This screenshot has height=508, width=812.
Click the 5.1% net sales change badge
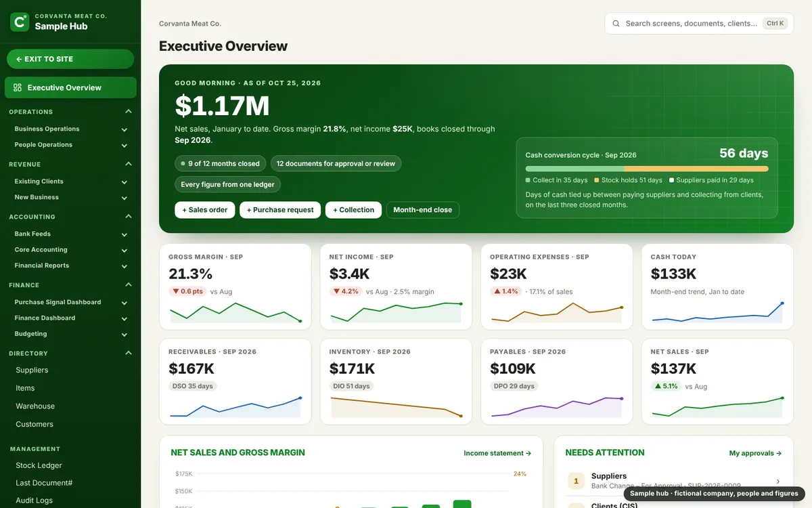pos(666,386)
